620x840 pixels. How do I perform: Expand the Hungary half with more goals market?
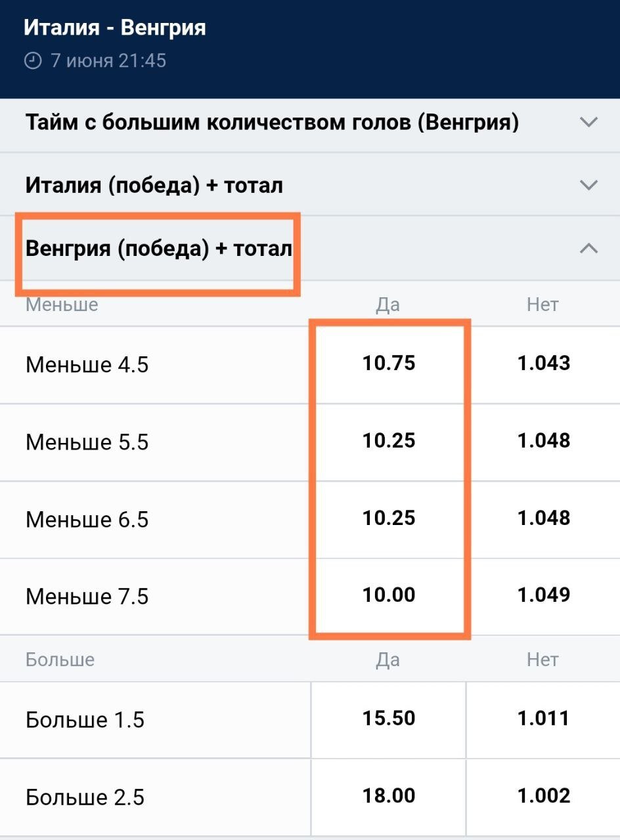588,122
